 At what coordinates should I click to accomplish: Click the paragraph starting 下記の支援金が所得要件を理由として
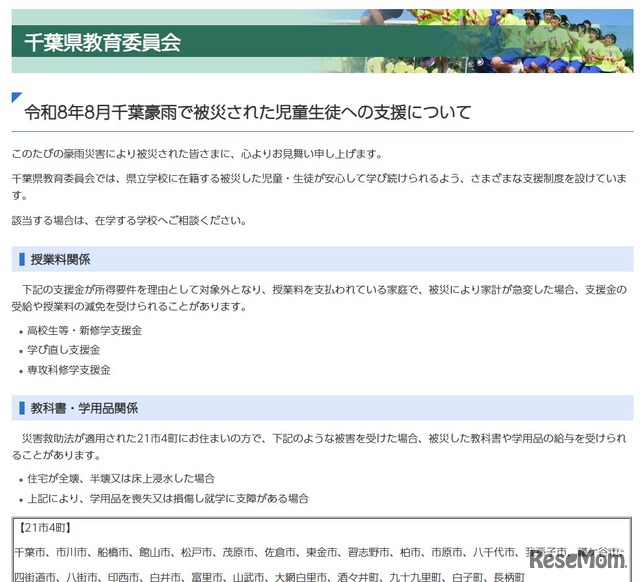pos(319,298)
